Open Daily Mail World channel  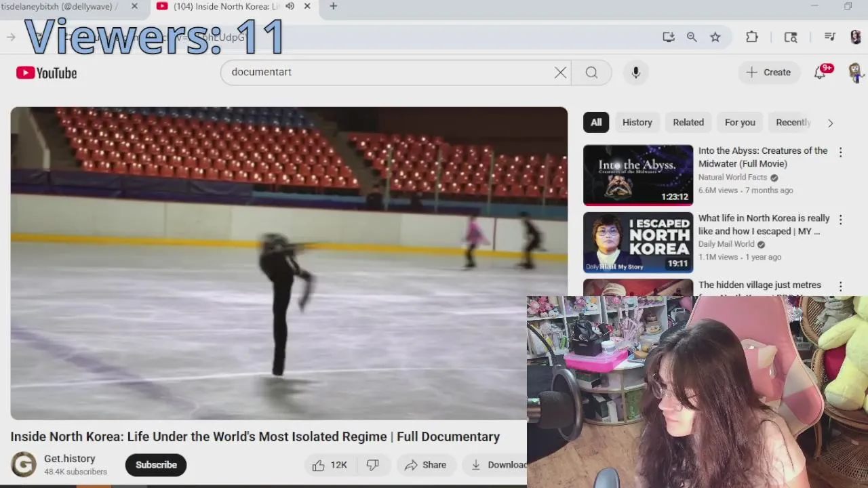tap(726, 244)
